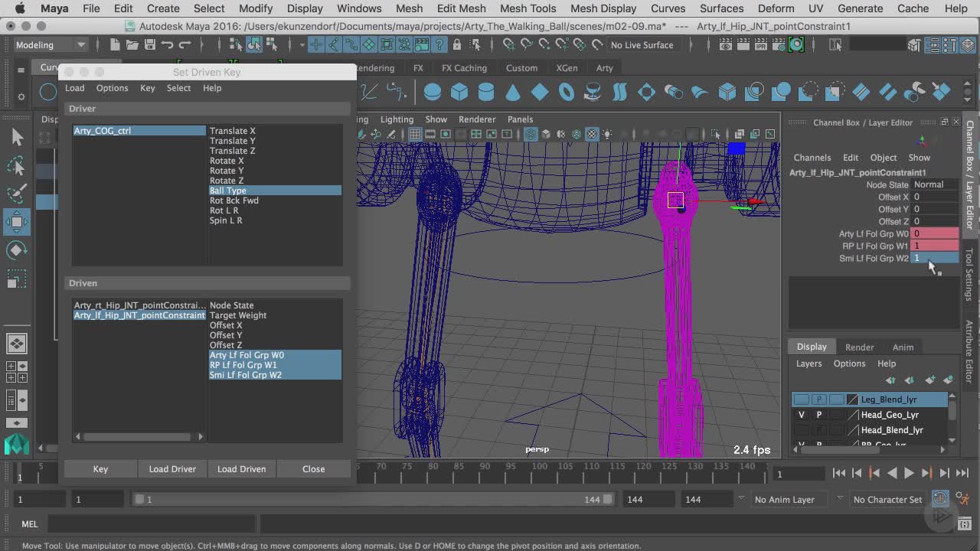
Task: Switch to the Anim layer tab
Action: point(903,347)
